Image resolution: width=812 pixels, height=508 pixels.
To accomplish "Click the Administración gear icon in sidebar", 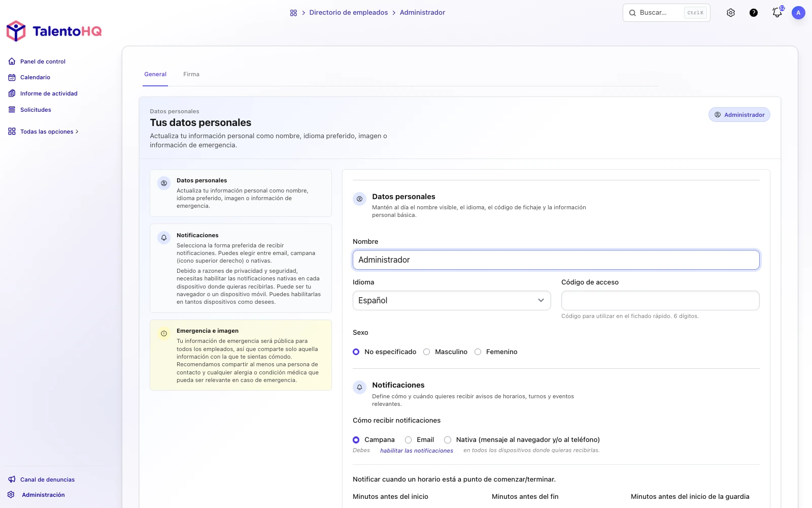I will (x=11, y=495).
